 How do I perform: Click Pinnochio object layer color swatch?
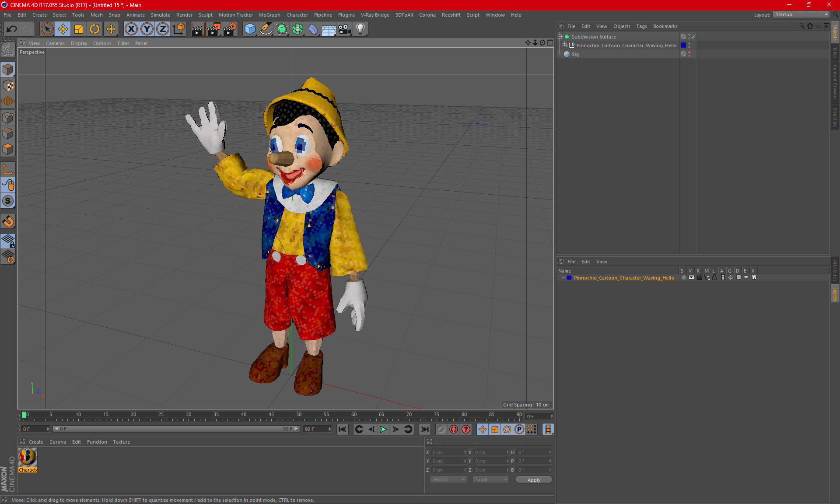683,45
